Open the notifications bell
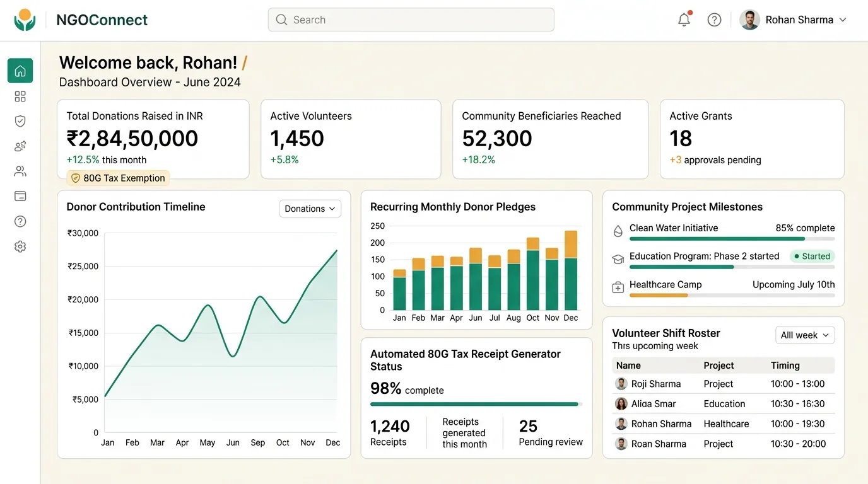This screenshot has width=868, height=484. point(684,20)
